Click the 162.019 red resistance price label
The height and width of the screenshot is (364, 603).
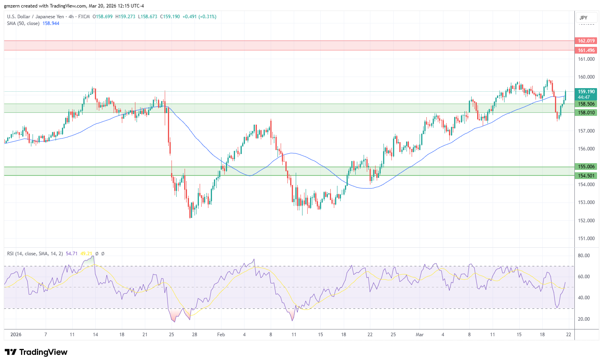click(586, 41)
